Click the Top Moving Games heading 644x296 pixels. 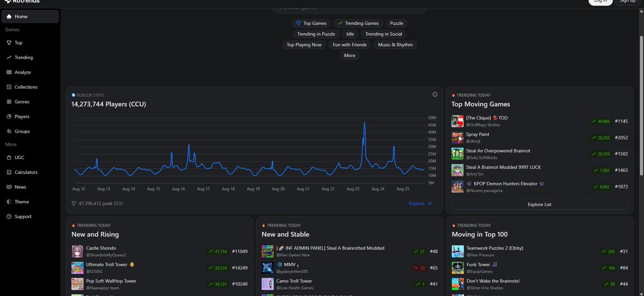coord(481,104)
